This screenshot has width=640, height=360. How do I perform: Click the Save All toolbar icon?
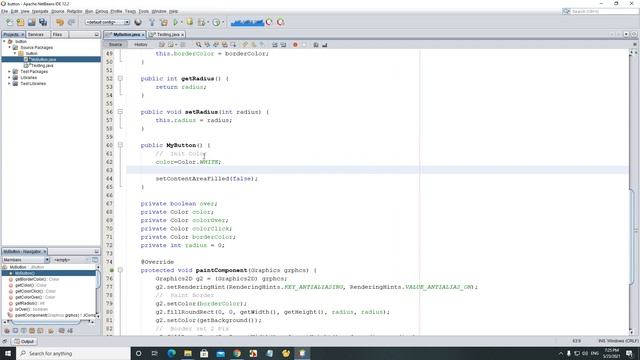click(x=43, y=22)
